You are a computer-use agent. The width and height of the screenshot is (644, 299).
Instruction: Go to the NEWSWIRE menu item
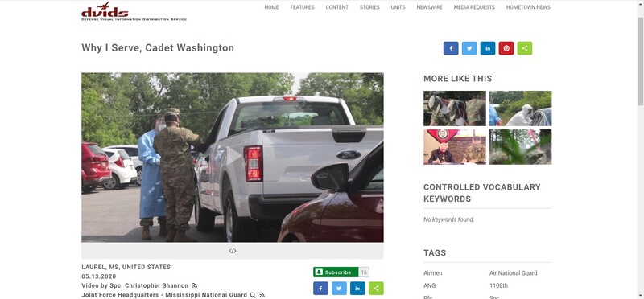point(429,7)
